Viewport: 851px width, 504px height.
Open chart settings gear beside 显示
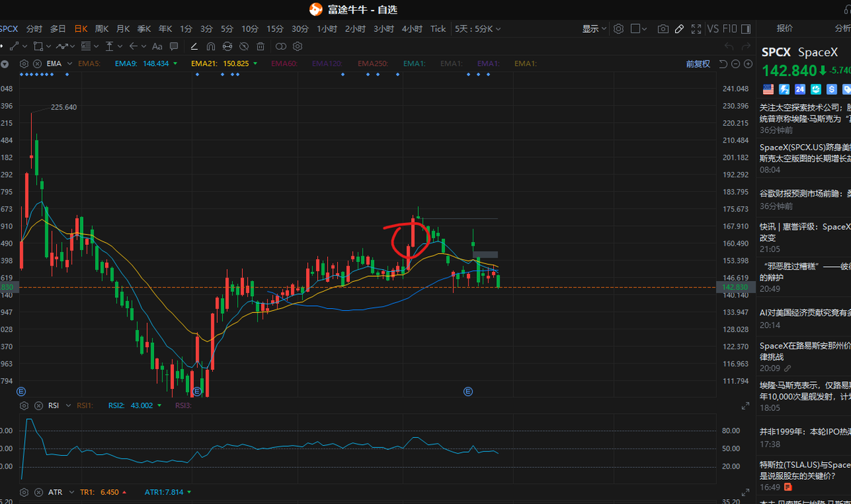pos(619,29)
